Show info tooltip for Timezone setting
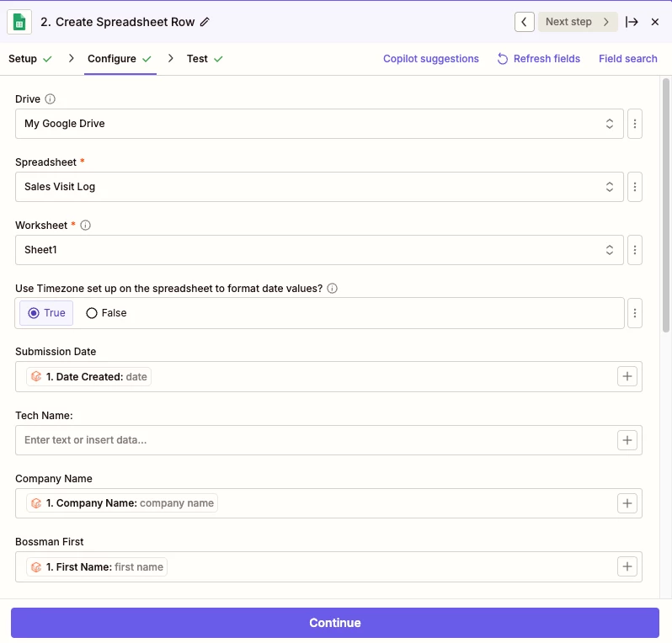 coord(332,289)
